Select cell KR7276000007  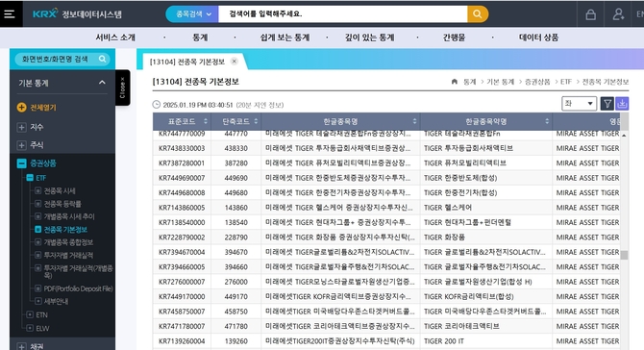click(182, 282)
